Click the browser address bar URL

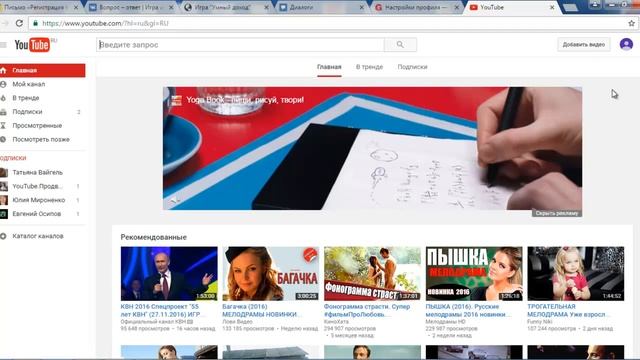pos(105,23)
